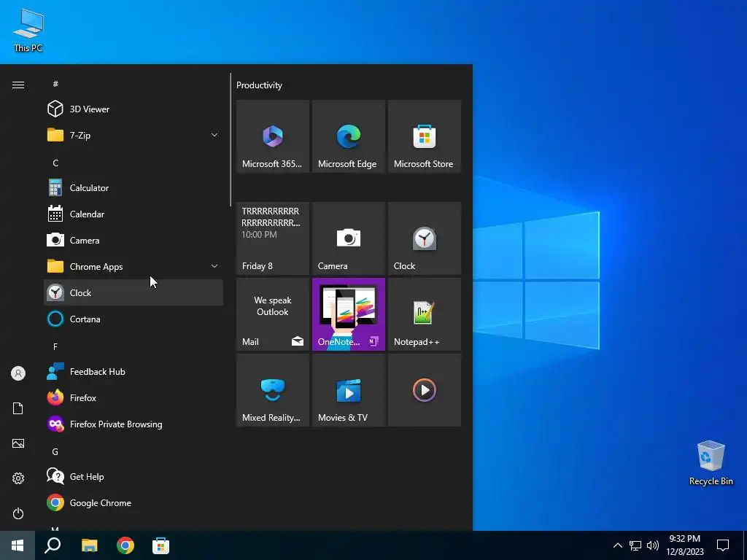Open the Camera tile
Viewport: 747px width, 560px height.
click(348, 238)
